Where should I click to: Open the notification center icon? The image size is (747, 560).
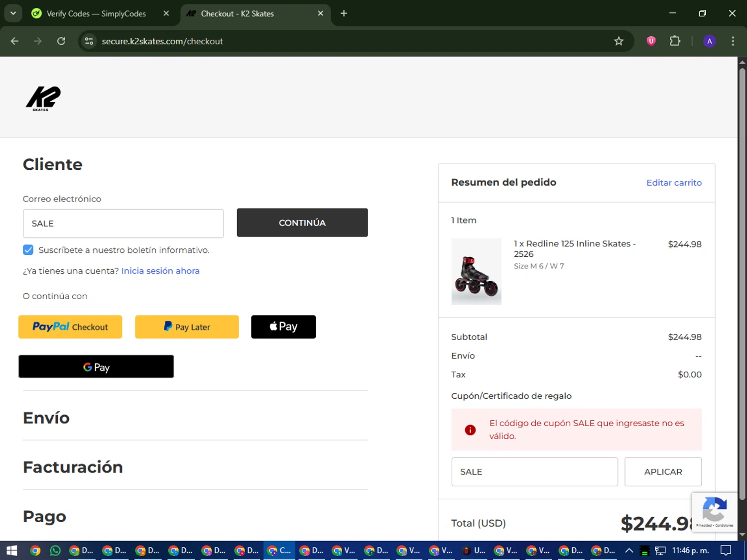[726, 551]
